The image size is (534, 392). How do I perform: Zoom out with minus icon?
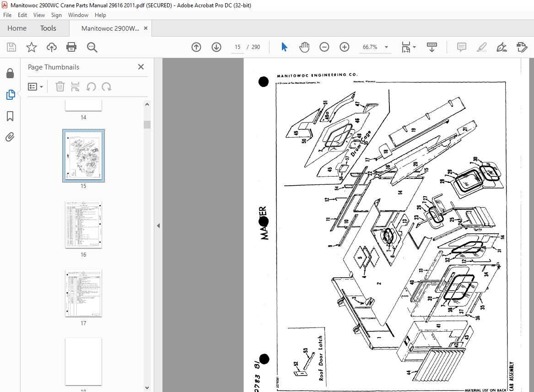(324, 47)
